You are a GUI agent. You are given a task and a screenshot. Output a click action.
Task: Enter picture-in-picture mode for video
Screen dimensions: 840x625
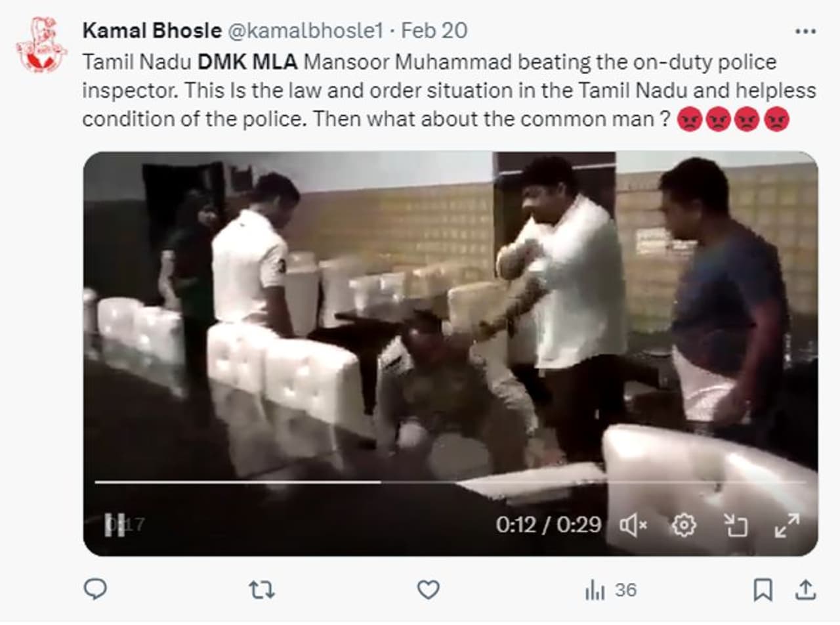point(735,525)
